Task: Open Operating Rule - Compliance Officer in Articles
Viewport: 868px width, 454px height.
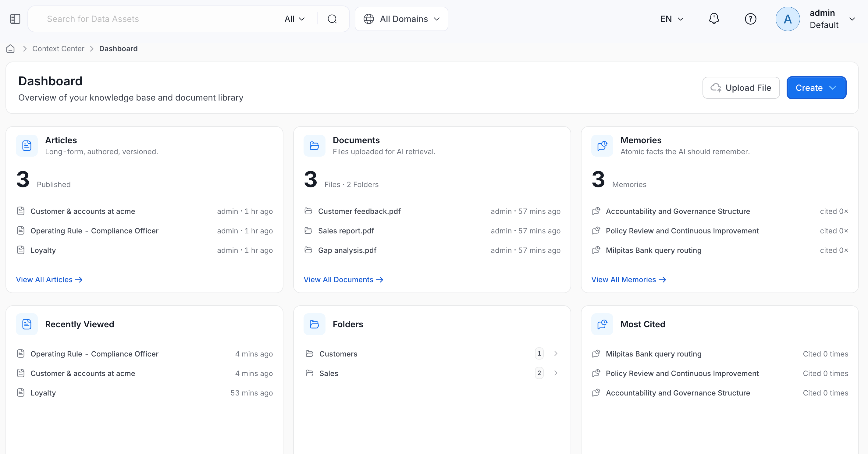Action: point(94,231)
